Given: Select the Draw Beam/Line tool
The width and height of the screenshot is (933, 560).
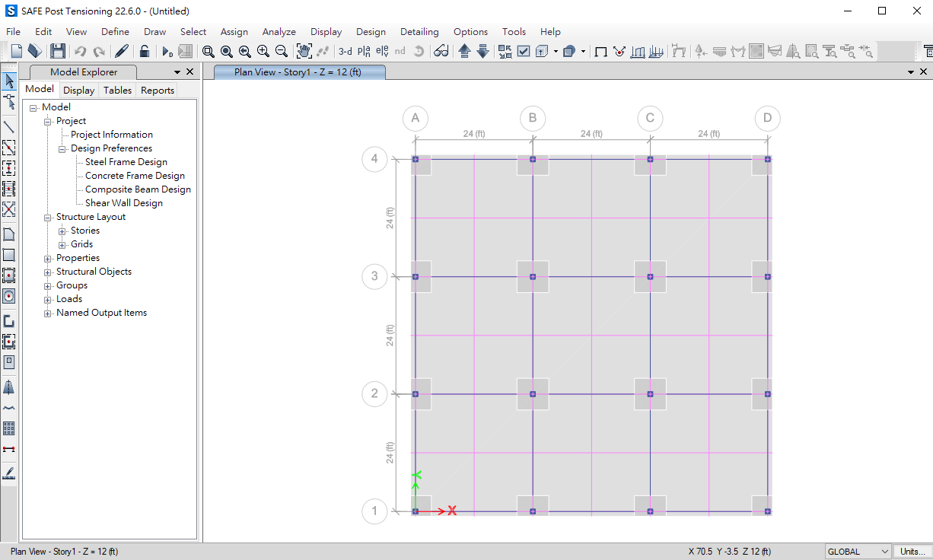Looking at the screenshot, I should point(9,126).
